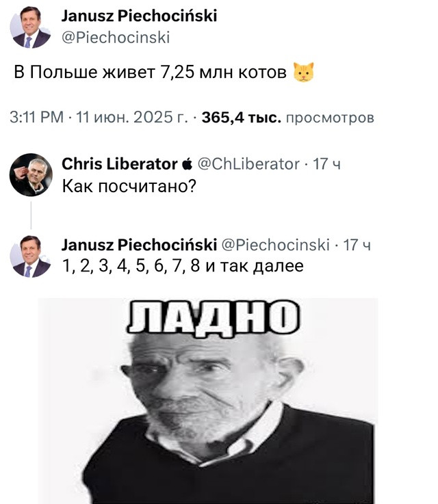
Task: Click the cat emoji in the tweet
Action: tap(303, 72)
